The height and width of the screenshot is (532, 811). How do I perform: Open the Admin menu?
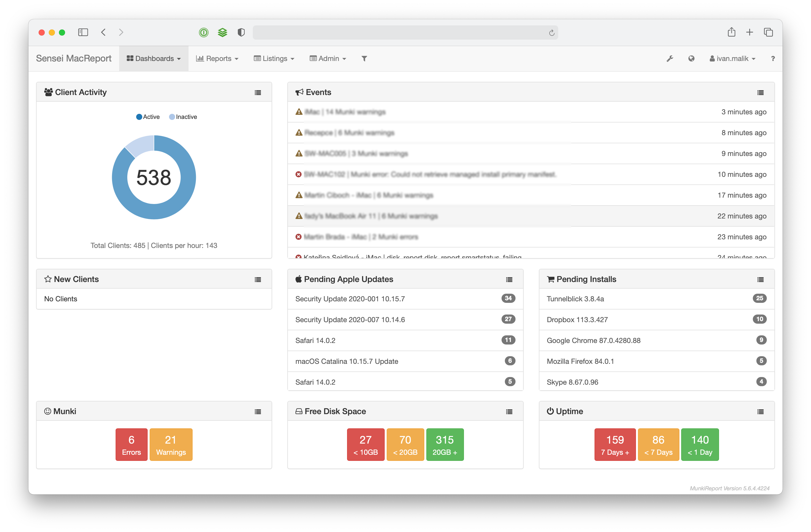pyautogui.click(x=328, y=59)
